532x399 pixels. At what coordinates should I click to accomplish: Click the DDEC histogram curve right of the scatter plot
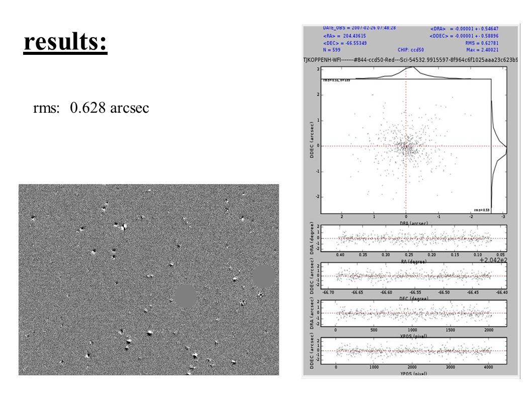499,154
